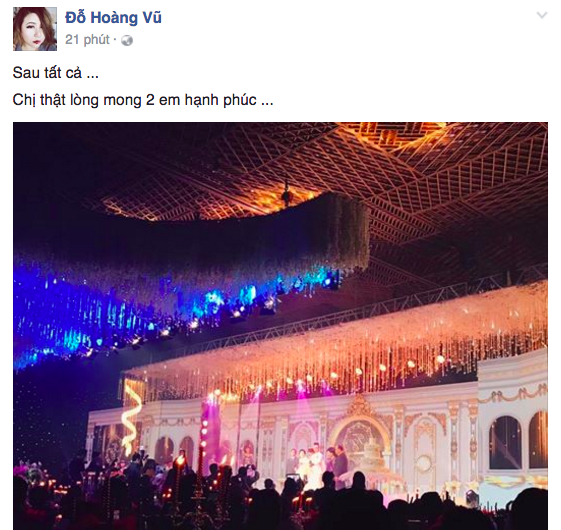Expand the post options chevron
This screenshot has width=561, height=530.
tap(542, 15)
